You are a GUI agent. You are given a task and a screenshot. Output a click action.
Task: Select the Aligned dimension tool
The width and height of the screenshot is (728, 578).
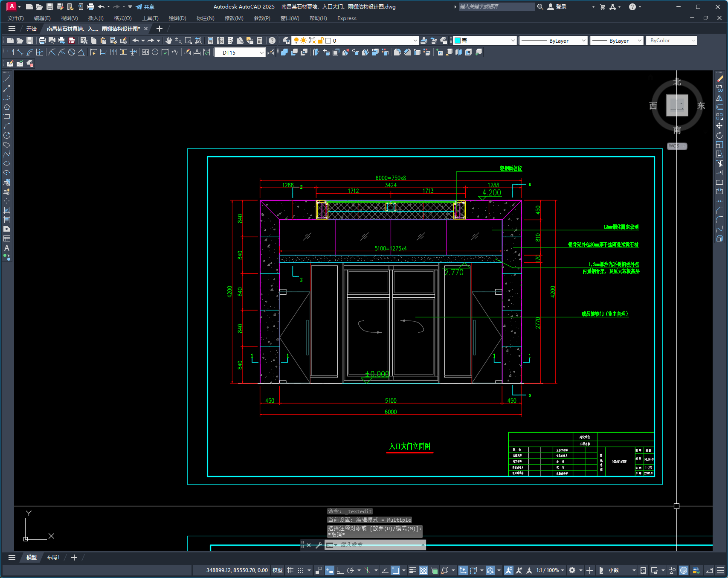point(20,52)
